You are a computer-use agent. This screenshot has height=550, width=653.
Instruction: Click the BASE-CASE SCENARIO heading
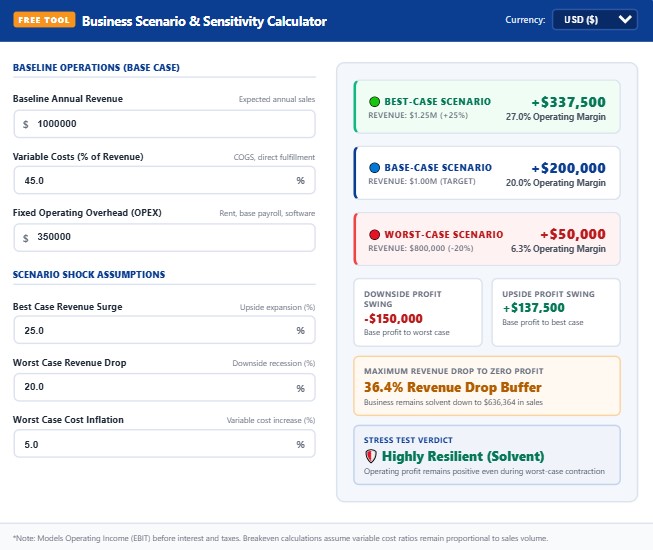pos(438,168)
